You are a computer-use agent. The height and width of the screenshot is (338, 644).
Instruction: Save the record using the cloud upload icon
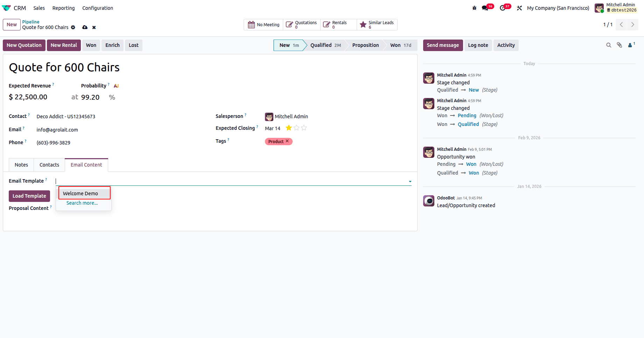(85, 27)
